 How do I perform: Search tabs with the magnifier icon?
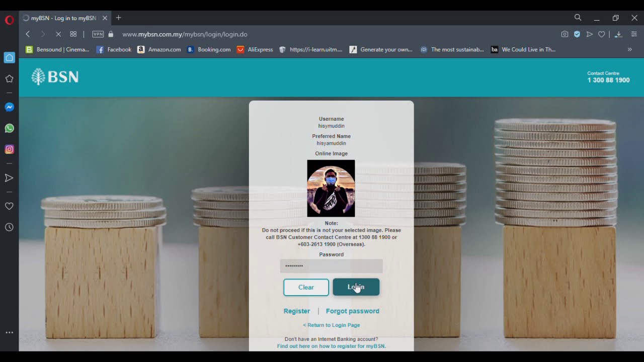click(x=578, y=18)
